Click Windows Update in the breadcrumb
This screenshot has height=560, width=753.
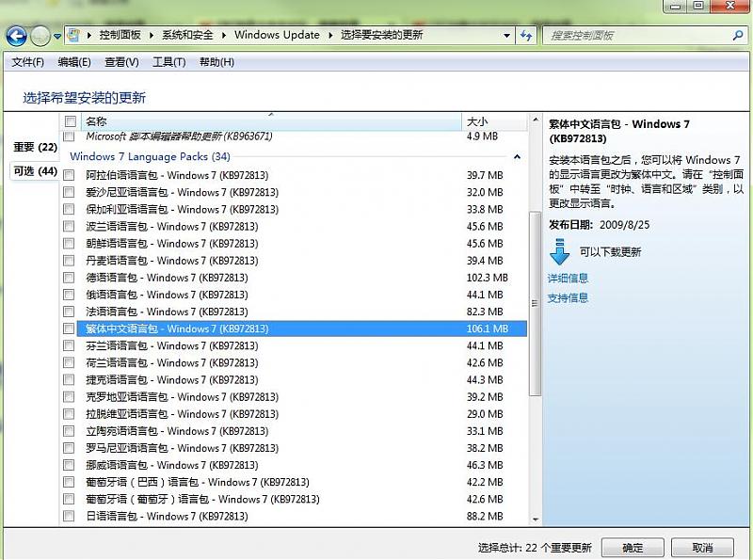coord(277,35)
